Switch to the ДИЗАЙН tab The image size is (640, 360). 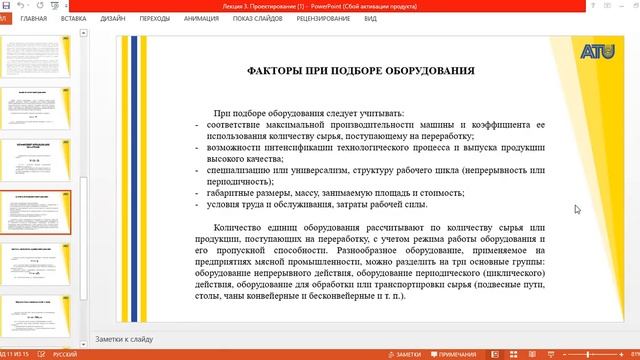point(113,19)
